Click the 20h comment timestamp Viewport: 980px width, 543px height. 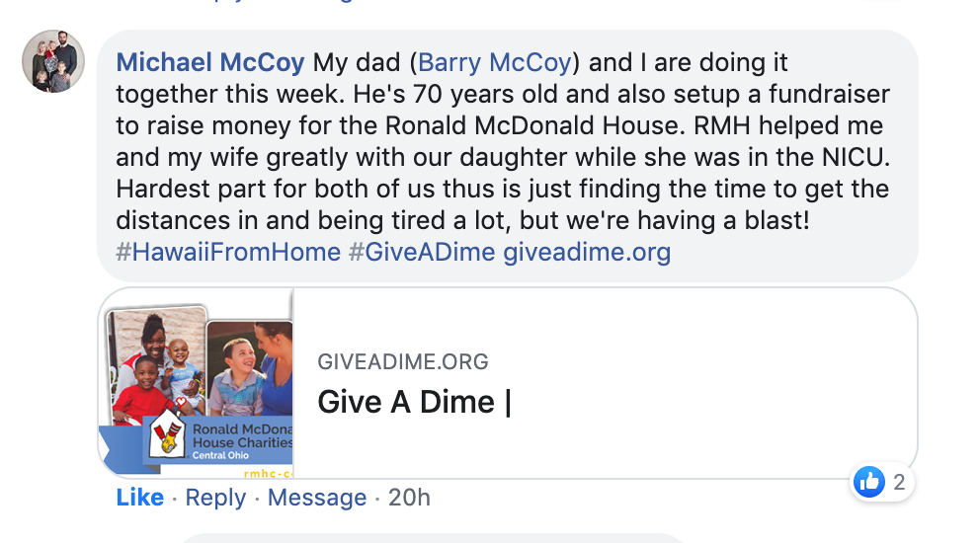(409, 498)
